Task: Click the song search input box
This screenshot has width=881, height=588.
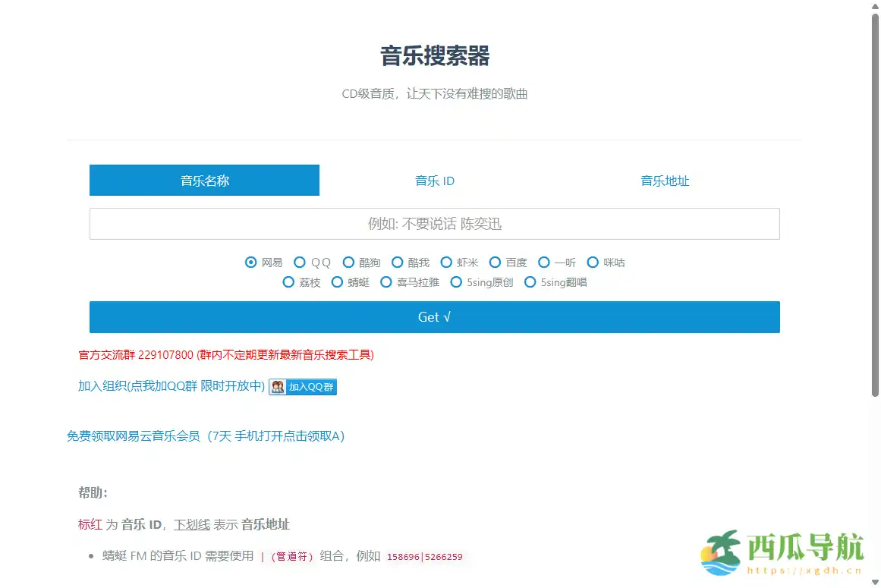Action: point(434,223)
